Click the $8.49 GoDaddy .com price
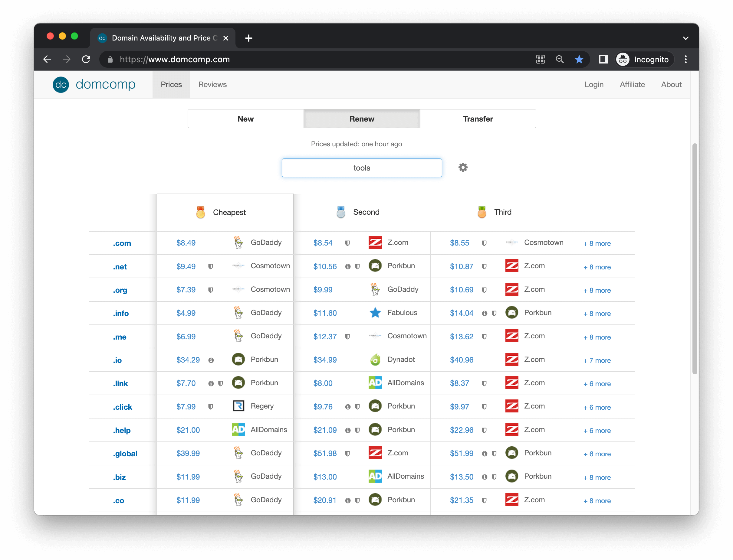This screenshot has width=733, height=560. [186, 243]
